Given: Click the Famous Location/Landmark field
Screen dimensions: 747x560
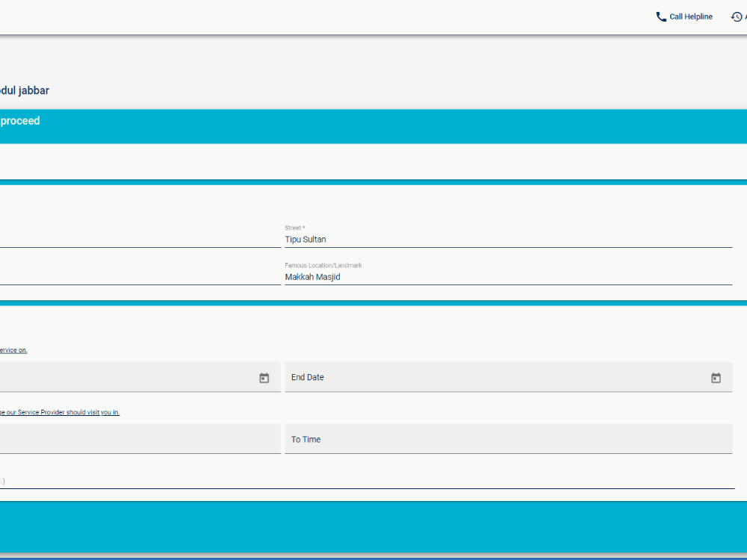Looking at the screenshot, I should coord(508,277).
